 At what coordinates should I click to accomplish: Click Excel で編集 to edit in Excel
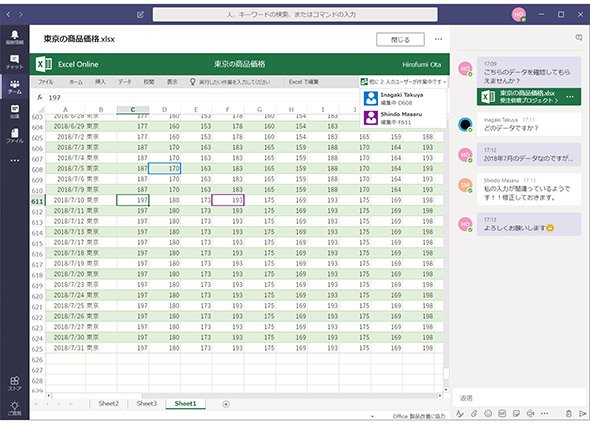[x=304, y=82]
